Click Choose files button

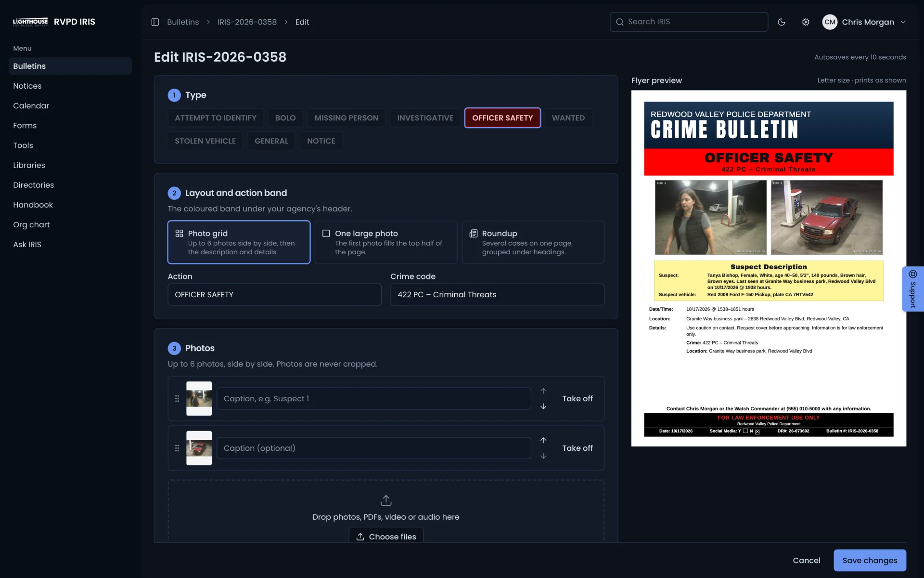(x=386, y=536)
